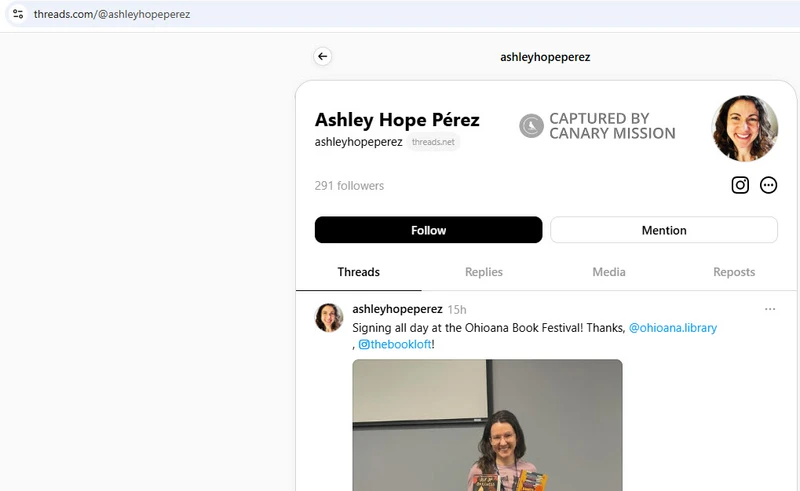Click the Mention button
Viewport: 800px width, 491px height.
click(x=664, y=230)
